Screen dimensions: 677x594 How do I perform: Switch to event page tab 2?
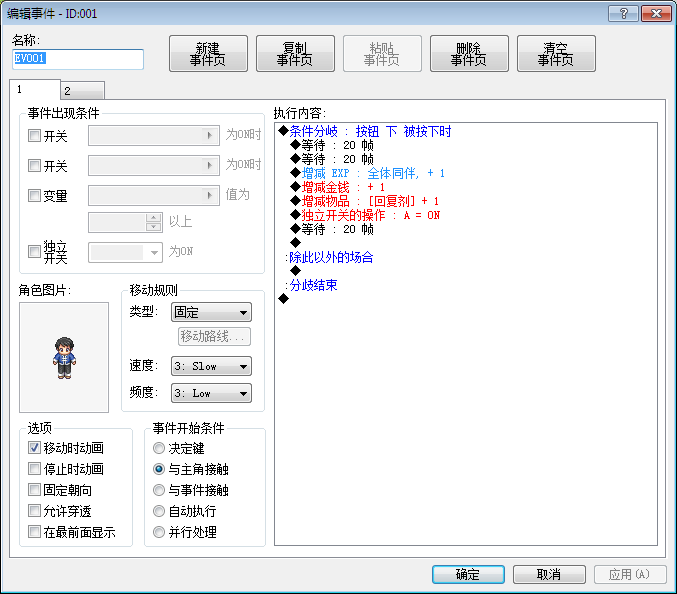(82, 91)
